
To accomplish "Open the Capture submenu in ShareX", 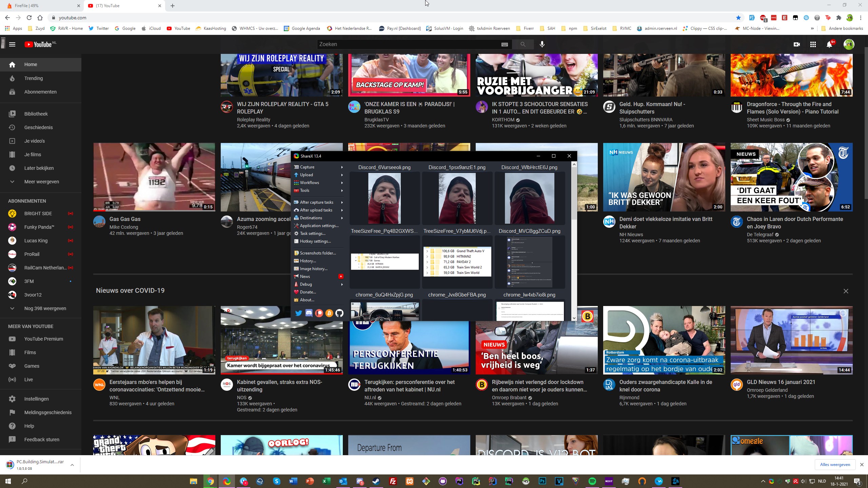I will 307,167.
